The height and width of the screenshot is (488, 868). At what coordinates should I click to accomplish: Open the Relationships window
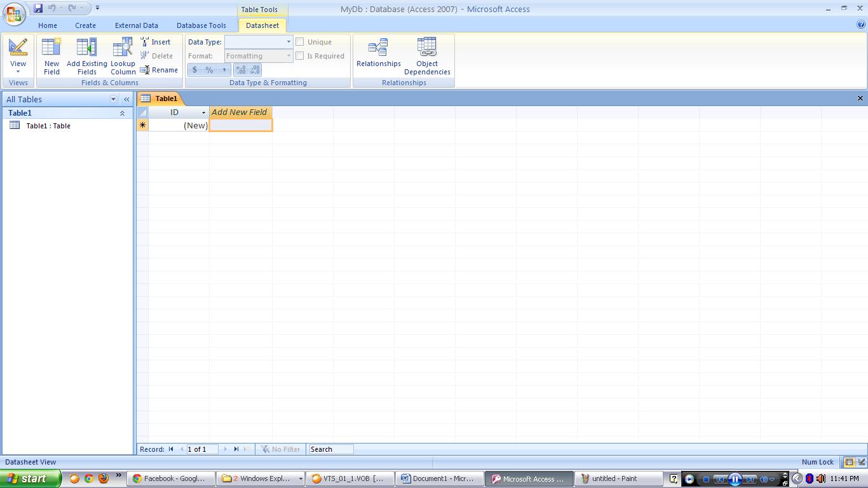(379, 52)
